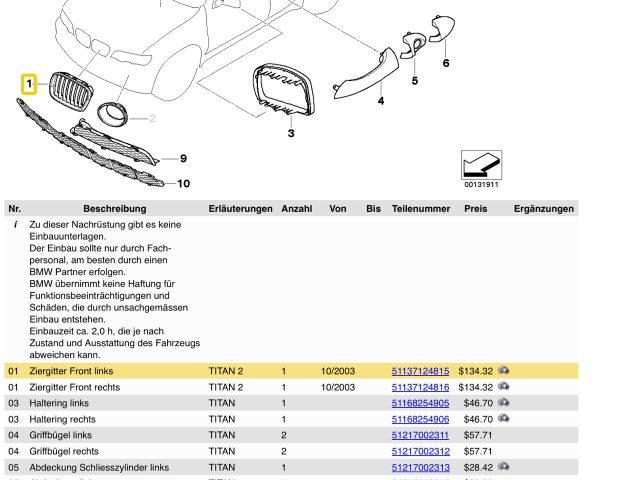The width and height of the screenshot is (640, 480).
Task: Open part number 51168254906
Action: (x=420, y=420)
